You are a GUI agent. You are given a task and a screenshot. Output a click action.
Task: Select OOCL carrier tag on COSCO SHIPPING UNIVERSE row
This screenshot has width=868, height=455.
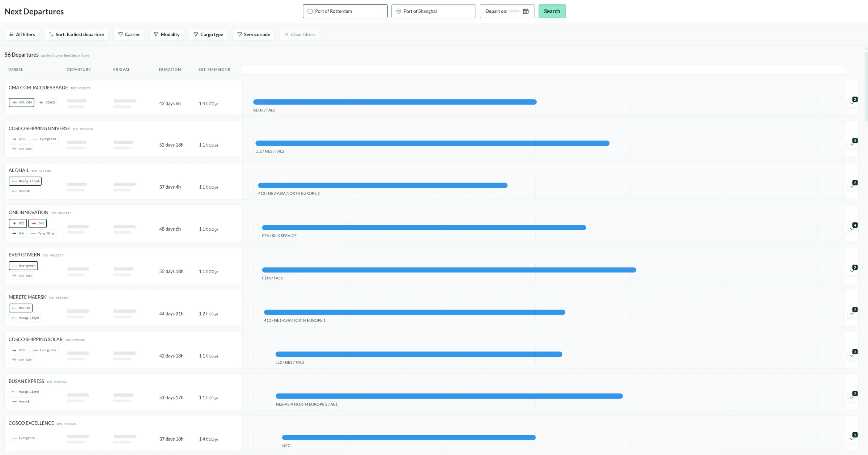click(19, 139)
